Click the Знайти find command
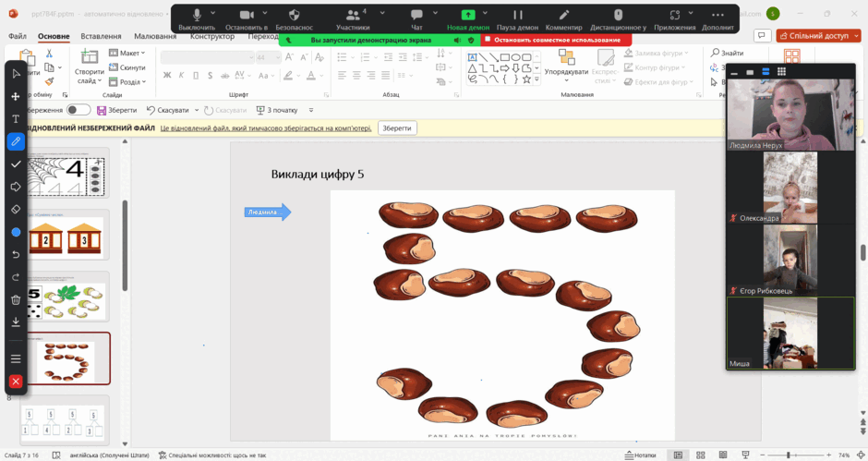868x461 pixels. pos(727,54)
